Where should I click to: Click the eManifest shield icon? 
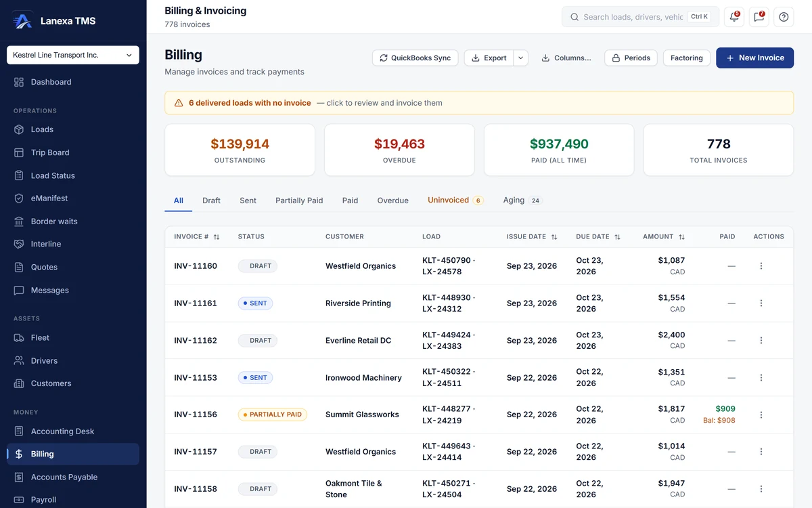click(x=19, y=198)
